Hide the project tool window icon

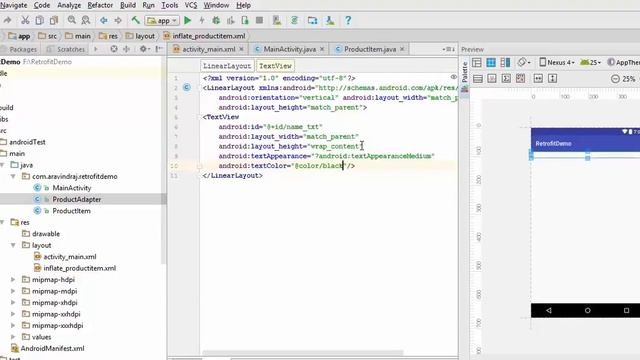159,49
